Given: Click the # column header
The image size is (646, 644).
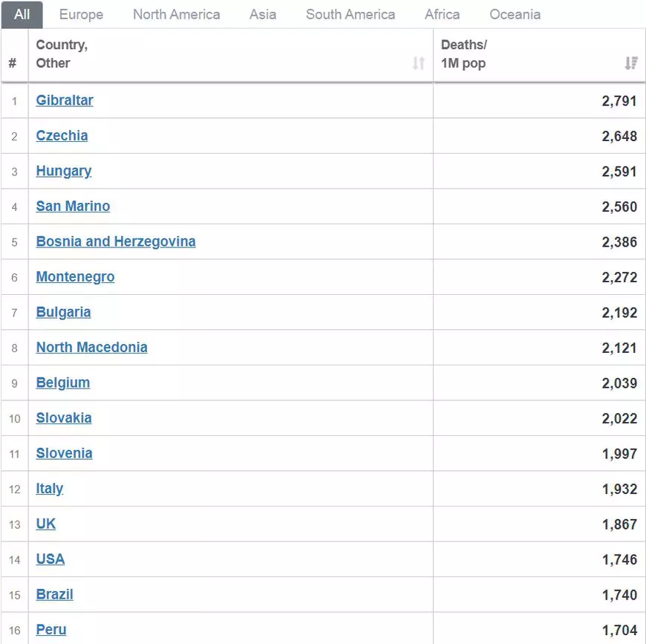Looking at the screenshot, I should coord(13,63).
